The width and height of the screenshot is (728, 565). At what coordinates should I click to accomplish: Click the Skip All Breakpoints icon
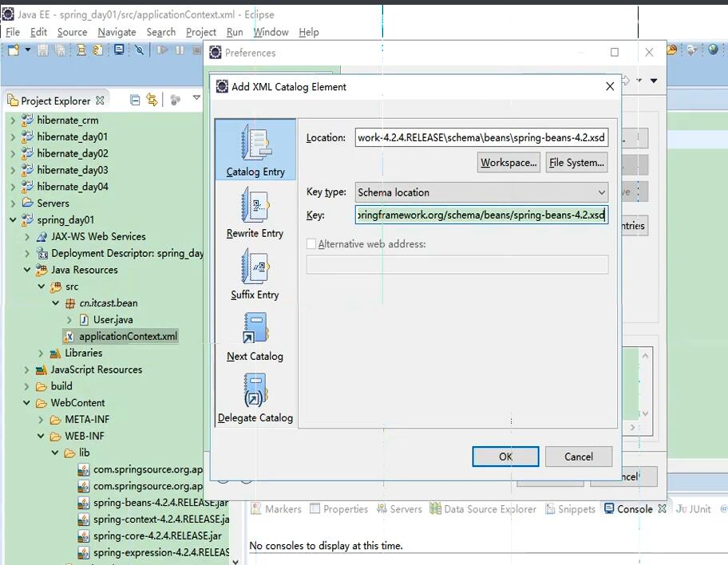click(x=139, y=49)
